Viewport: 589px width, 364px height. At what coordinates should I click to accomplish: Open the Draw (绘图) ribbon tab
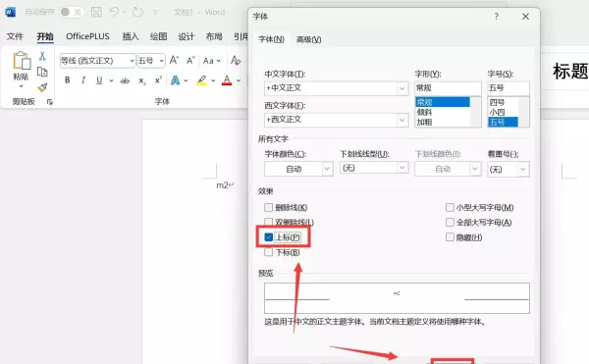(x=158, y=36)
